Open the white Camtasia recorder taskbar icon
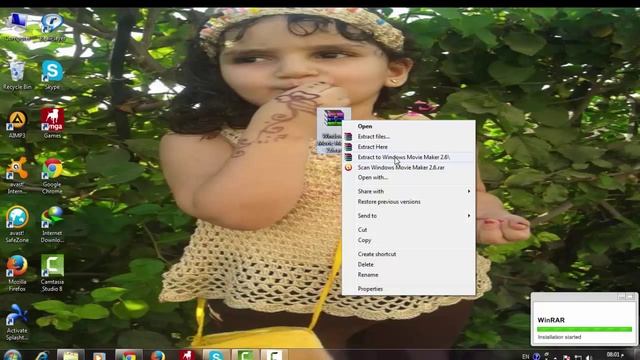Image resolution: width=640 pixels, height=360 pixels. tap(273, 356)
